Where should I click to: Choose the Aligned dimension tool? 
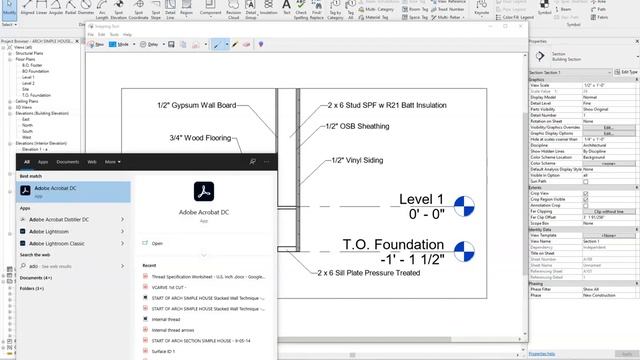point(27,8)
